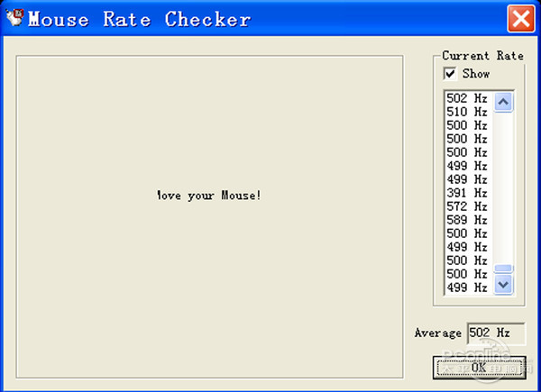Select the 589 Hz entry in rate list
Image resolution: width=541 pixels, height=392 pixels.
(467, 220)
